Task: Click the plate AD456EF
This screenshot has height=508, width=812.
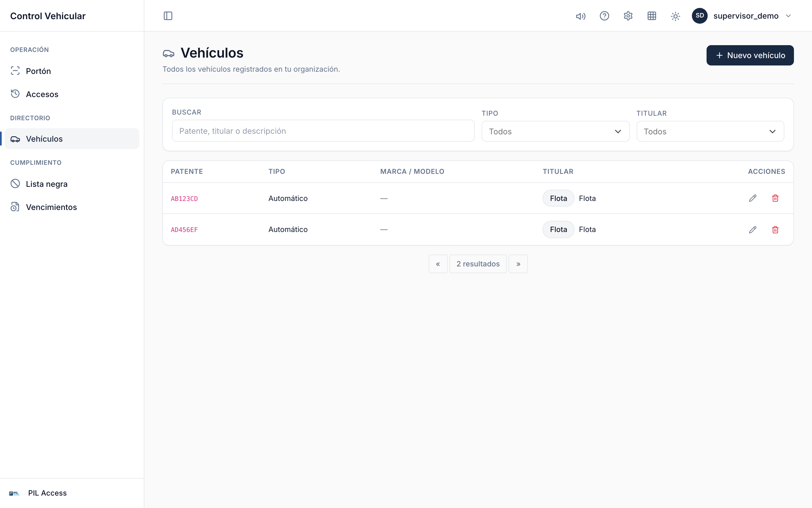Action: (184, 230)
